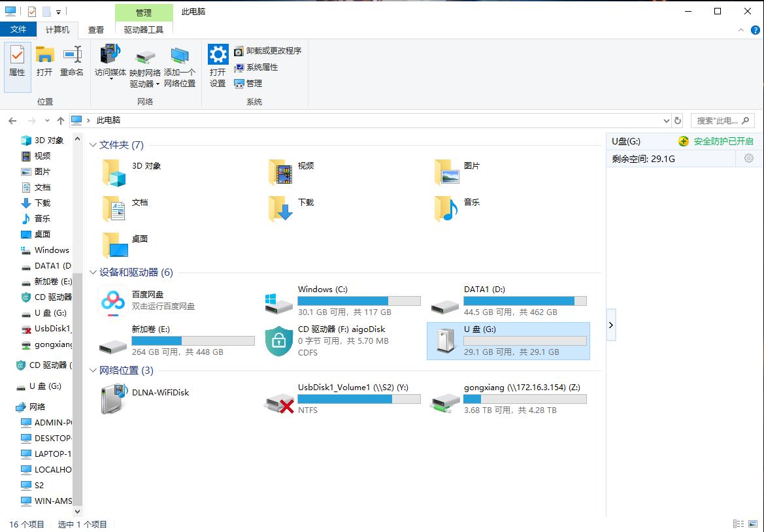Click 映射网络驱动器 ribbon button
Screen dimensions: 764x532
click(x=144, y=66)
